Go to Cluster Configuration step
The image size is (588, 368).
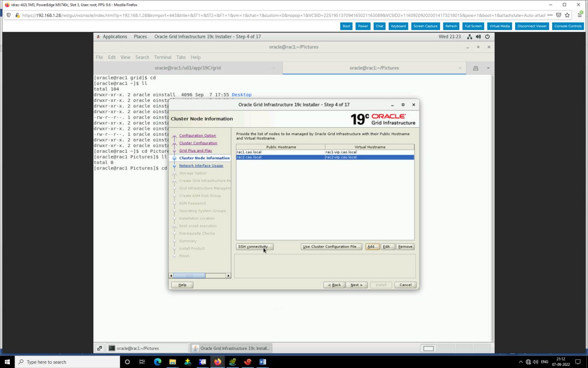[x=198, y=143]
